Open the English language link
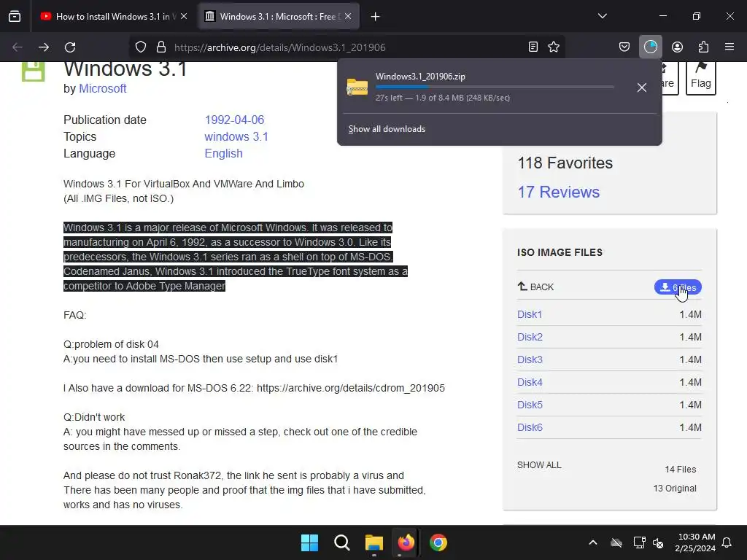Viewport: 747px width, 560px height. [x=223, y=153]
